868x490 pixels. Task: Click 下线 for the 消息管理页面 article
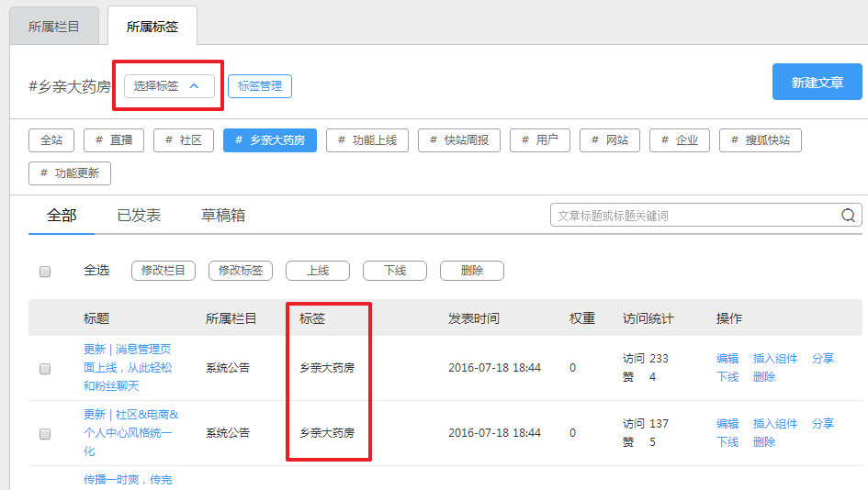pyautogui.click(x=727, y=376)
